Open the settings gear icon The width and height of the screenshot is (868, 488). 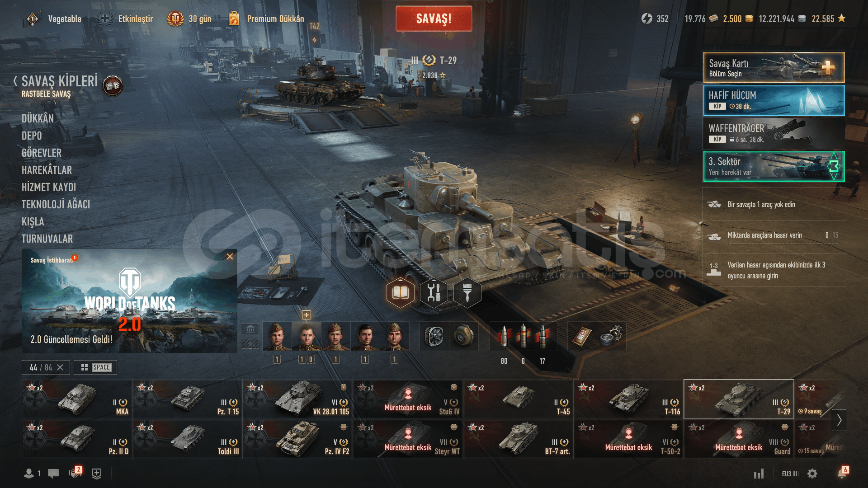[812, 473]
